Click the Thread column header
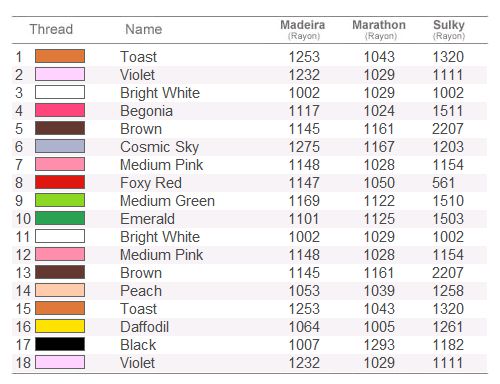500x384 pixels. (51, 29)
